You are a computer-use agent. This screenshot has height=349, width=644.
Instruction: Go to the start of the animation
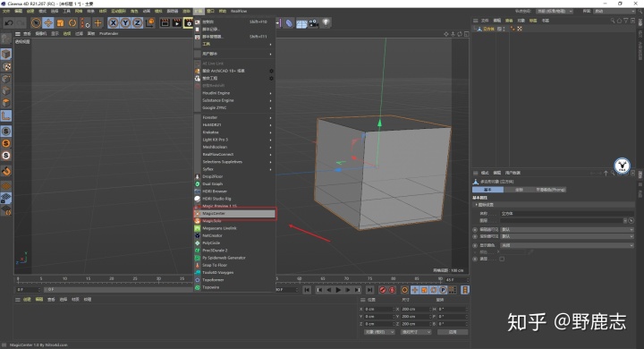tap(307, 290)
